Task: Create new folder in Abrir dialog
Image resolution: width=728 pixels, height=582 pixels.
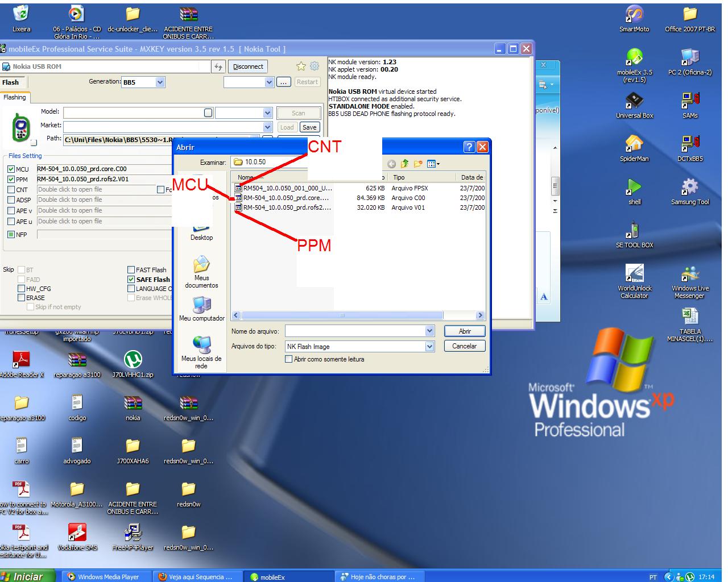Action: [x=417, y=164]
